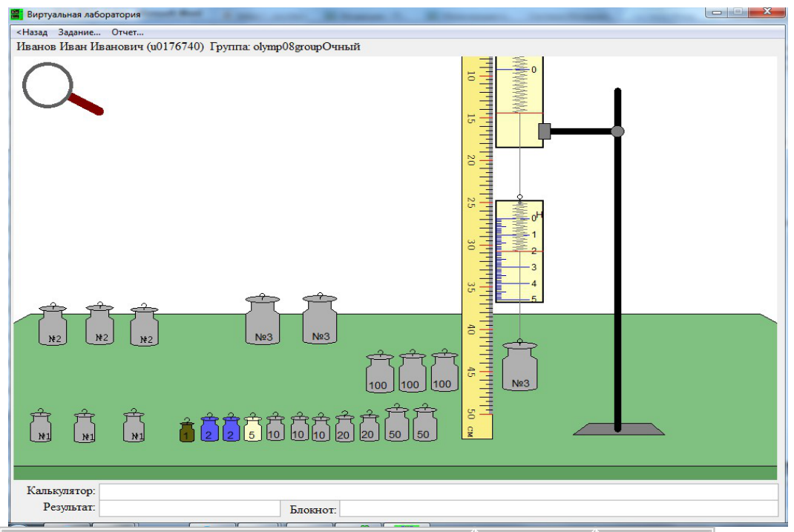Screen dimensions: 794x532
Task: Select the right blue 2 g weight
Action: point(231,427)
